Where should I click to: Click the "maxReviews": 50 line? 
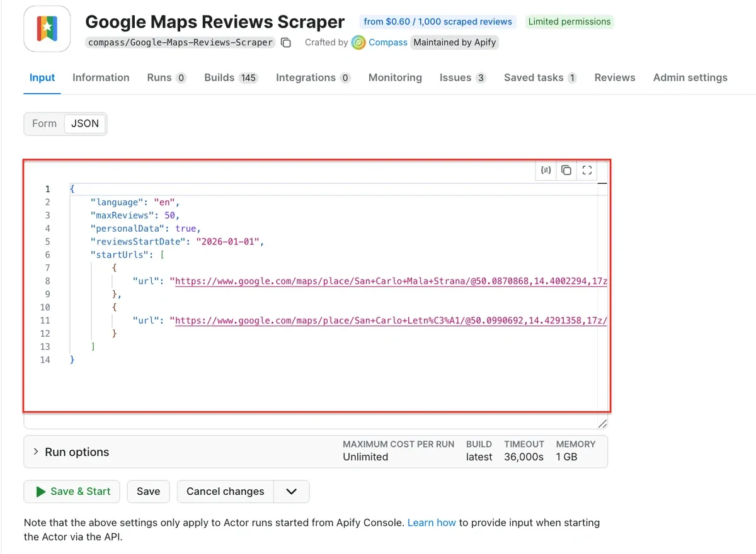[x=135, y=216]
